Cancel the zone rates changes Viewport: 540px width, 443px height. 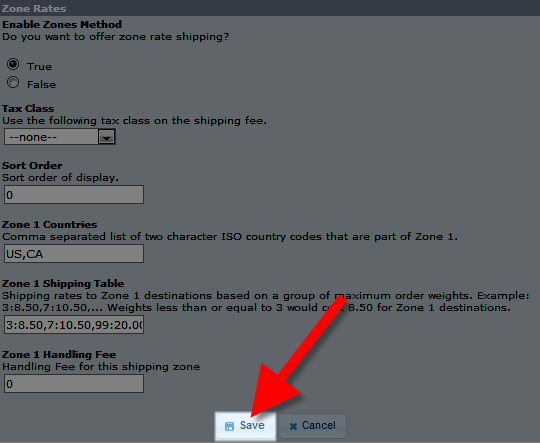pyautogui.click(x=312, y=426)
